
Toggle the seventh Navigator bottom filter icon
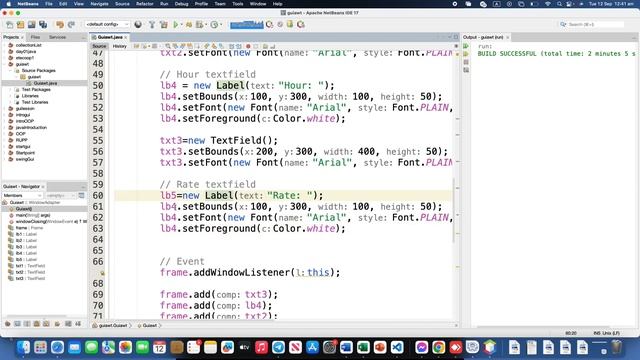coord(68,324)
